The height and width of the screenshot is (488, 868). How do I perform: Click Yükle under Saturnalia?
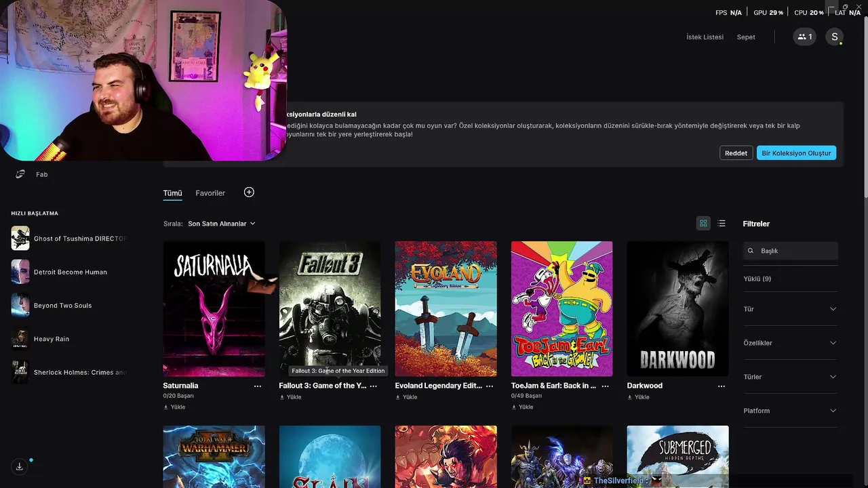pos(174,407)
